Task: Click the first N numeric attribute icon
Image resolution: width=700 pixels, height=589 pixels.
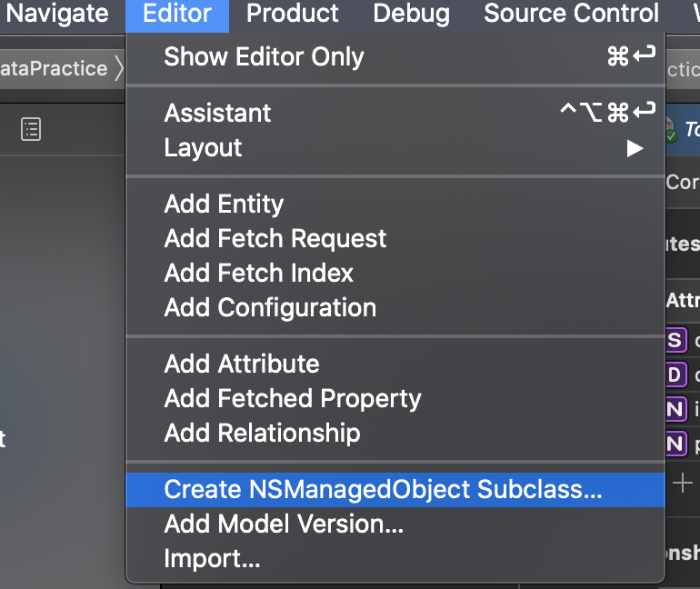Action: pos(675,409)
